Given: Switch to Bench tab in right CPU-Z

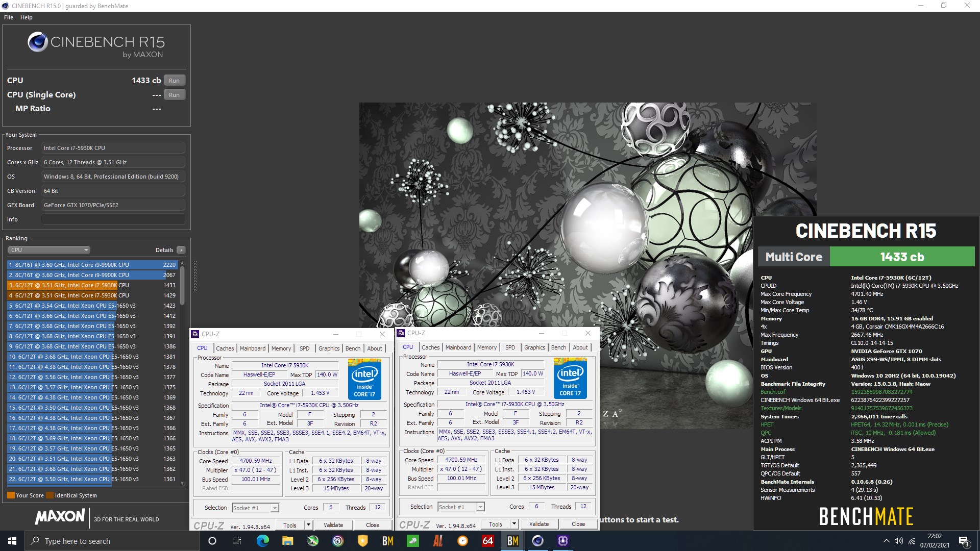Looking at the screenshot, I should click(558, 347).
